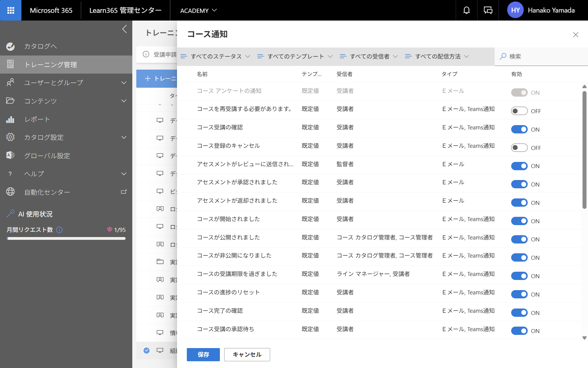The height and width of the screenshot is (368, 588).
Task: Click the 検索 magnifier icon
Action: [503, 56]
